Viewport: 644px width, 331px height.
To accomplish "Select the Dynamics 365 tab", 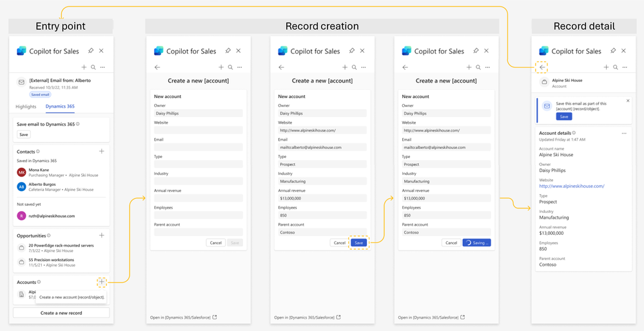I will [60, 106].
